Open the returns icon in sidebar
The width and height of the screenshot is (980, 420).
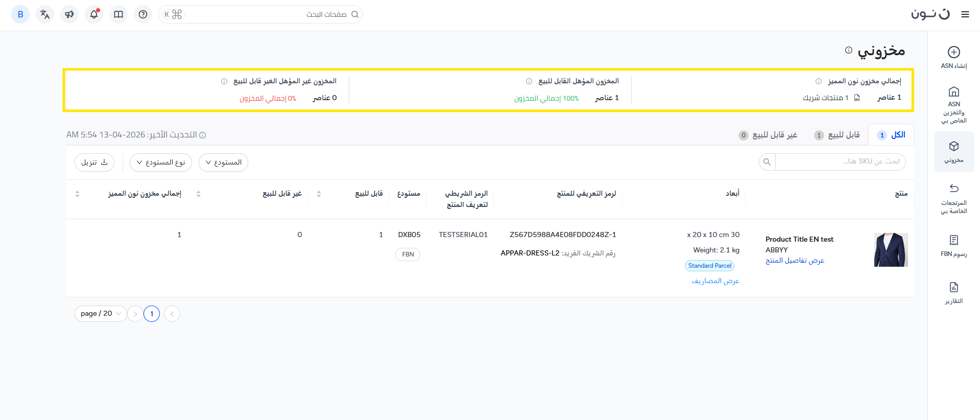pos(953,188)
